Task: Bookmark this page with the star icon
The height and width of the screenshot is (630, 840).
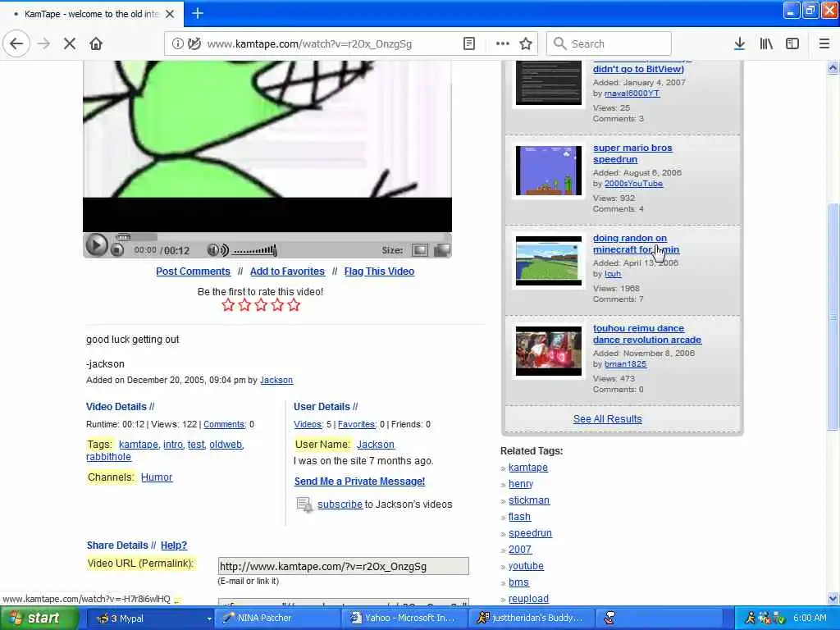Action: point(526,44)
